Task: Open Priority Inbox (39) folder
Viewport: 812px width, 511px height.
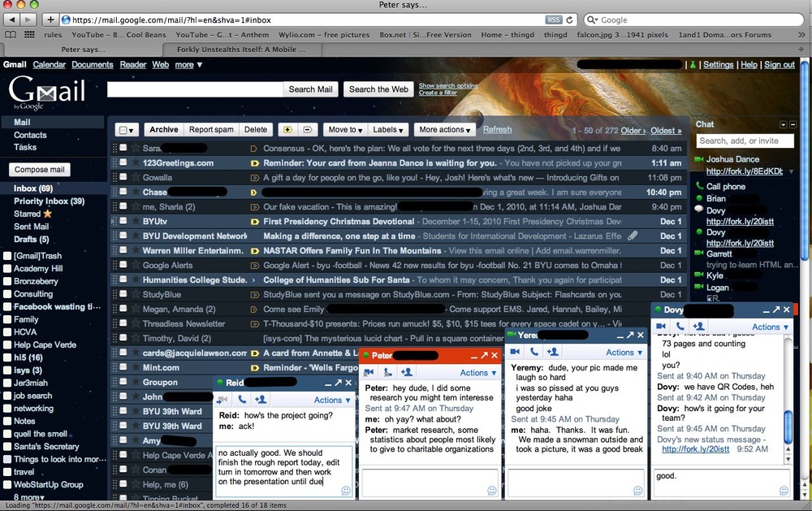Action: pos(50,201)
